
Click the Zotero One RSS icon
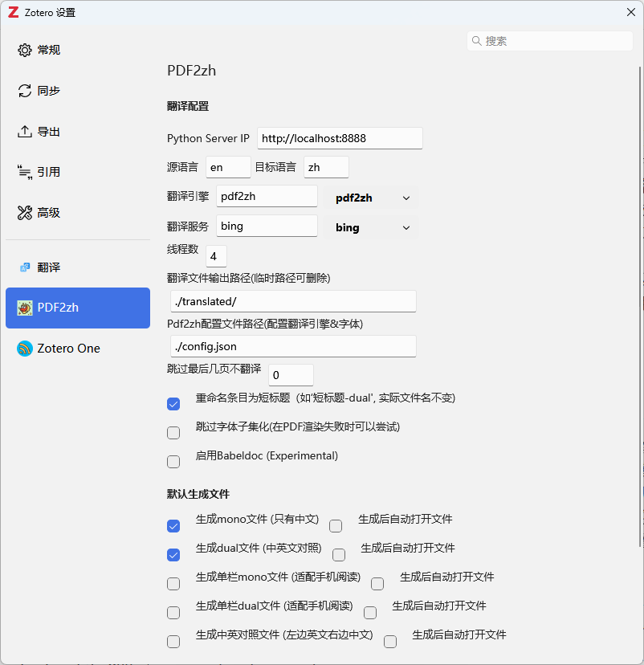25,349
